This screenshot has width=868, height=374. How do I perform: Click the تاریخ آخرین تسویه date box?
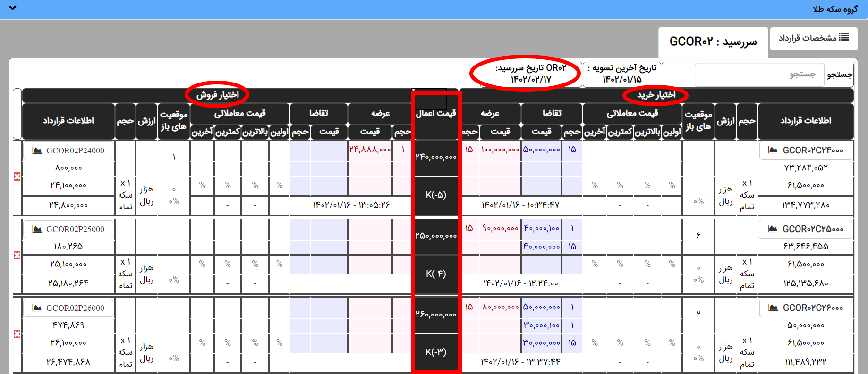click(x=622, y=74)
